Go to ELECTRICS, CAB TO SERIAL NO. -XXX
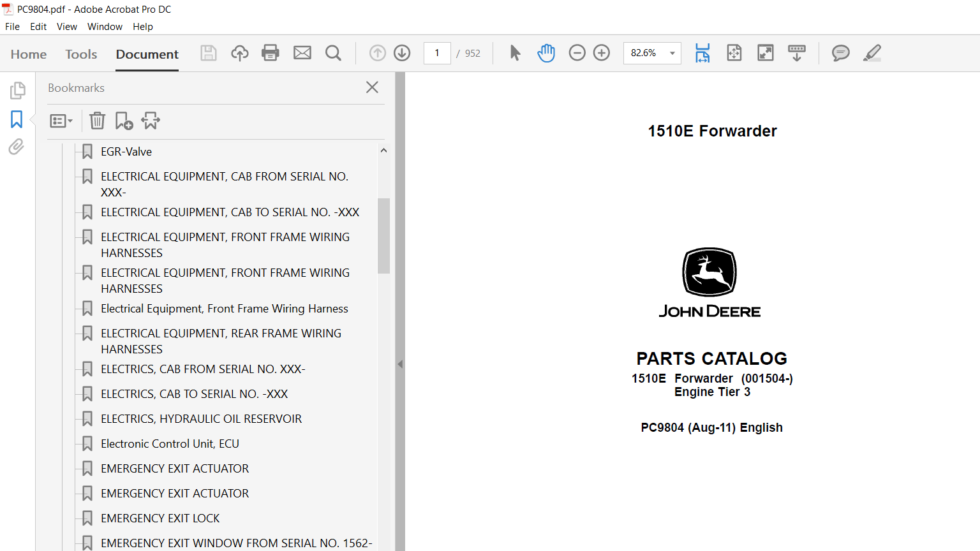 coord(195,394)
